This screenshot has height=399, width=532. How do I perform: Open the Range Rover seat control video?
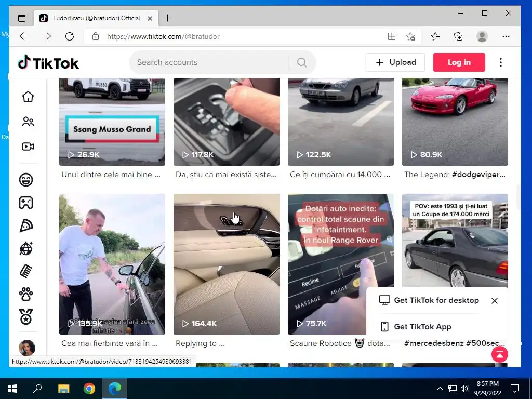pyautogui.click(x=341, y=264)
